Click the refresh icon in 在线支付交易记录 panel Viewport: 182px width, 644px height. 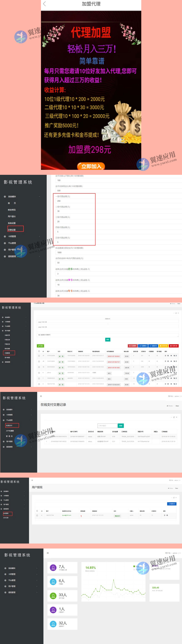174,417
